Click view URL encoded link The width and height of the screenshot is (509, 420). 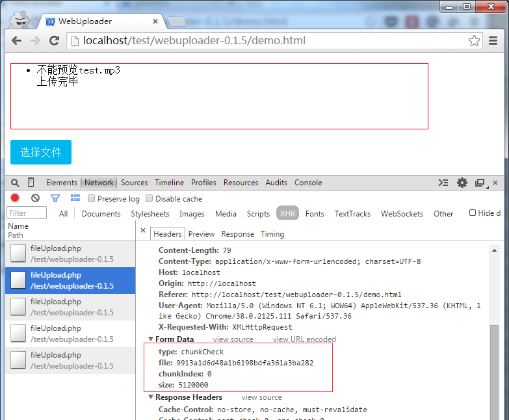(304, 339)
